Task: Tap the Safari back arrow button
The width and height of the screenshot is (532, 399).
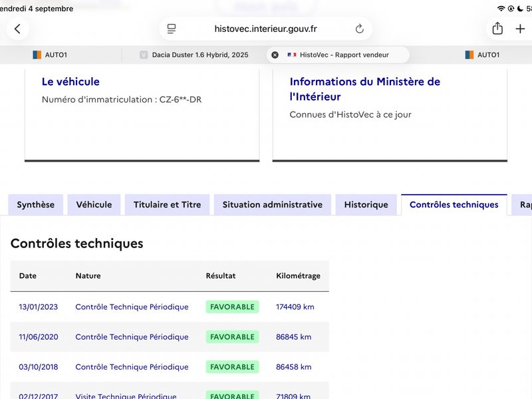Action: point(17,29)
